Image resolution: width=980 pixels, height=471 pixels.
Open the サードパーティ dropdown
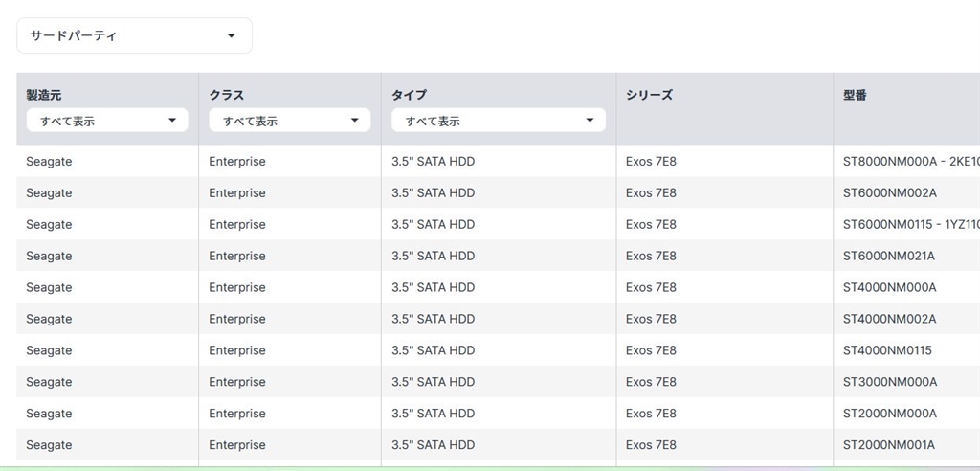(x=134, y=35)
